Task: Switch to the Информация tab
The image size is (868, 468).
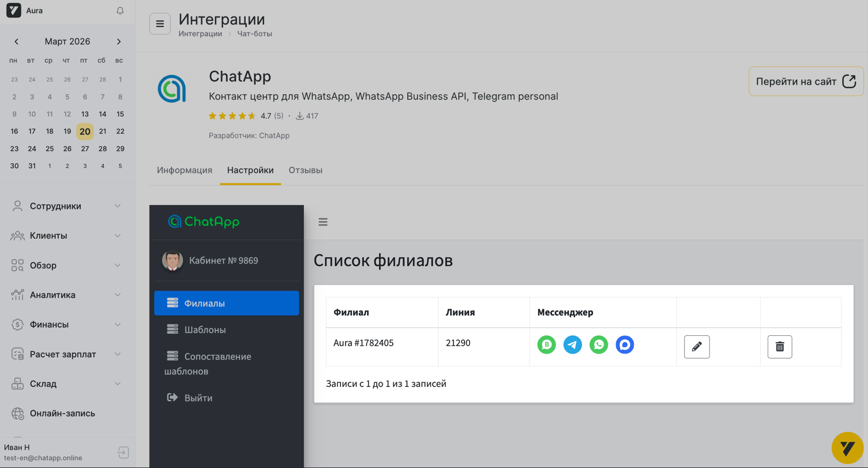Action: tap(185, 170)
